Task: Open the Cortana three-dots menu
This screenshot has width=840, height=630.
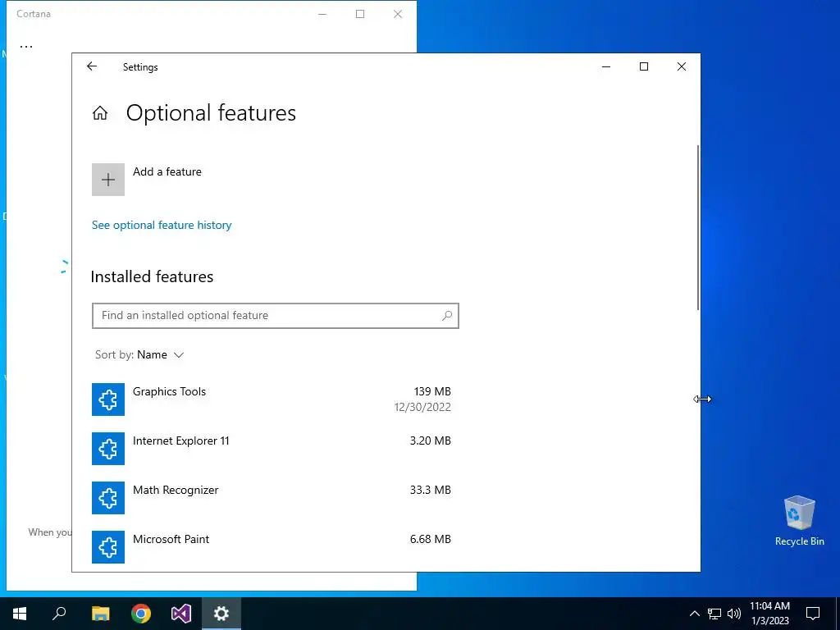Action: coord(26,47)
